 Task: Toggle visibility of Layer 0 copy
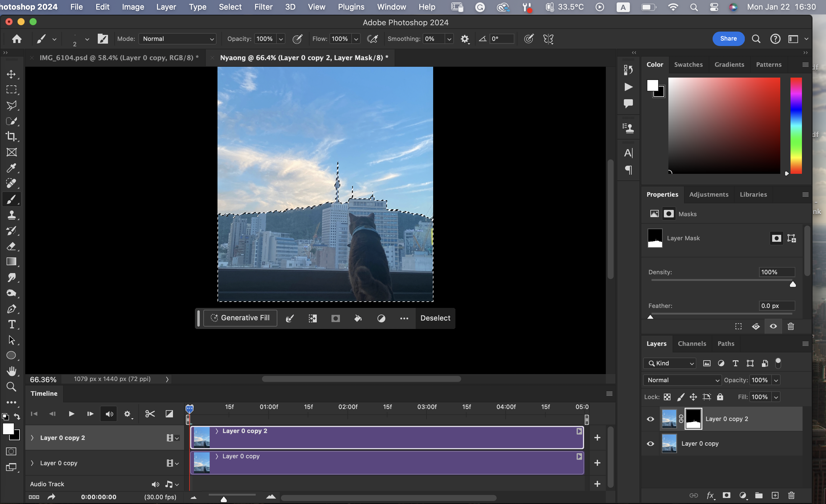click(650, 444)
